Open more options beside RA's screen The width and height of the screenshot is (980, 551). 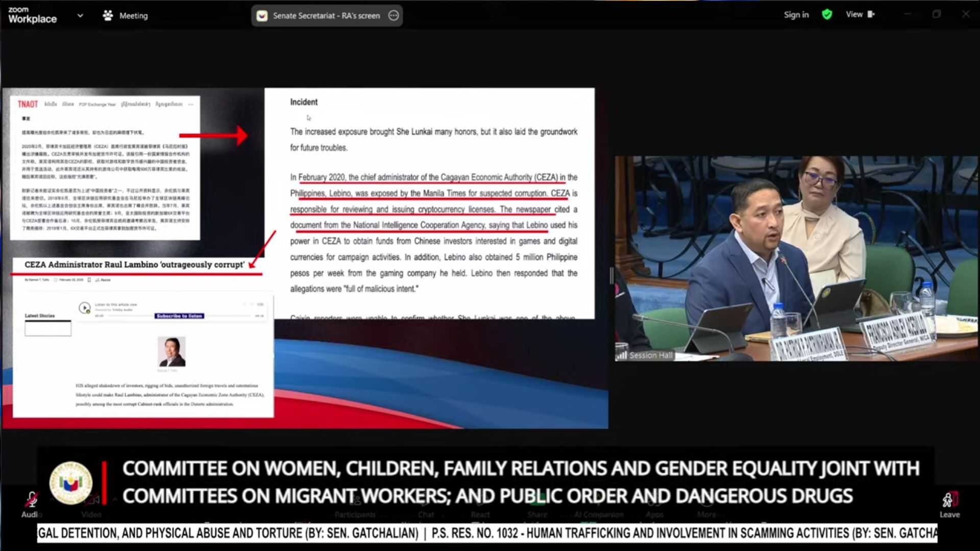pos(394,15)
